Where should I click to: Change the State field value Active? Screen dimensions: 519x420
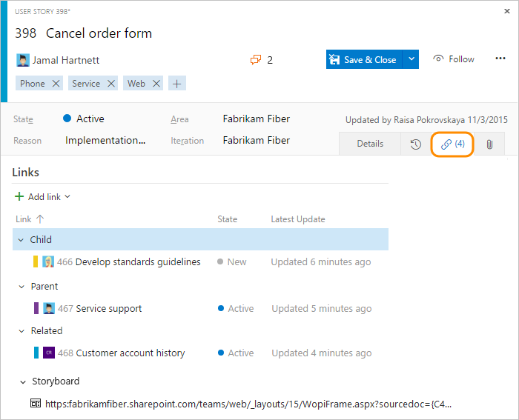[x=83, y=119]
